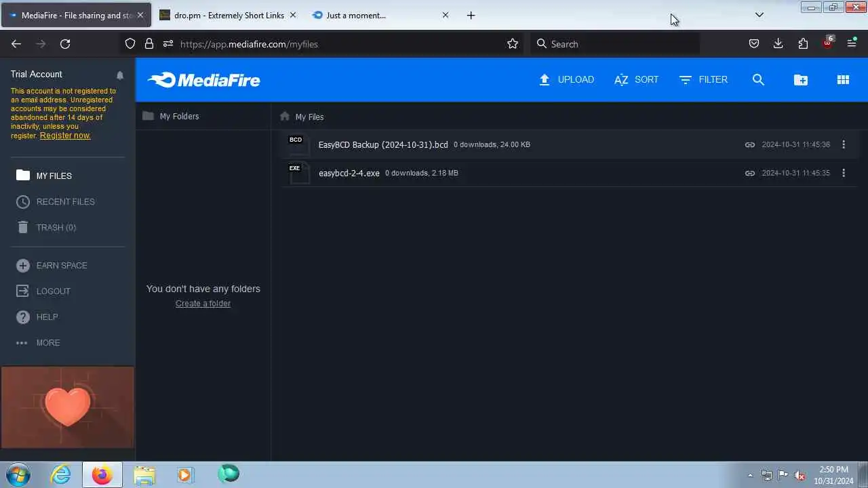Open Help in sidebar
The image size is (868, 488).
coord(37,317)
